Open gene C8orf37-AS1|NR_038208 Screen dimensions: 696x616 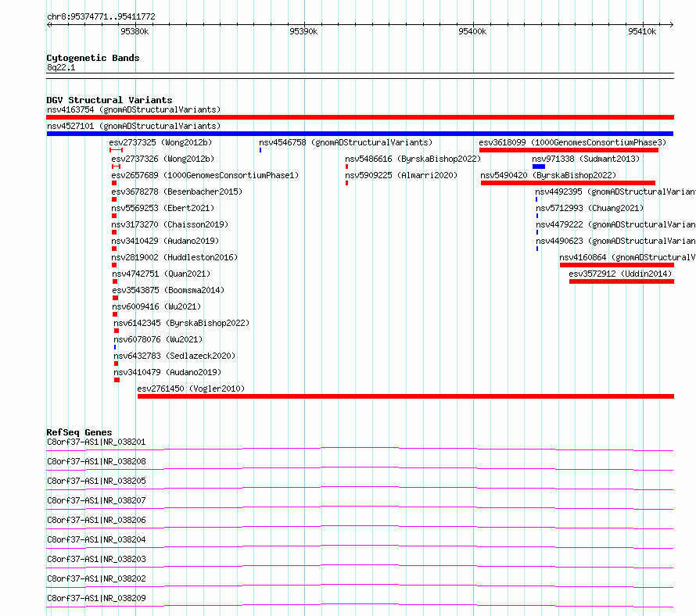[x=96, y=461]
